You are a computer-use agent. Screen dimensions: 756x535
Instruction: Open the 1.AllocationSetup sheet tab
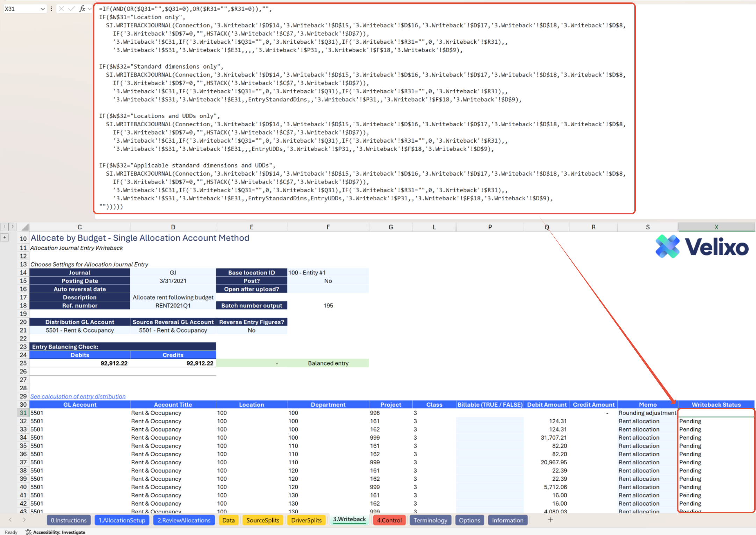tap(122, 520)
